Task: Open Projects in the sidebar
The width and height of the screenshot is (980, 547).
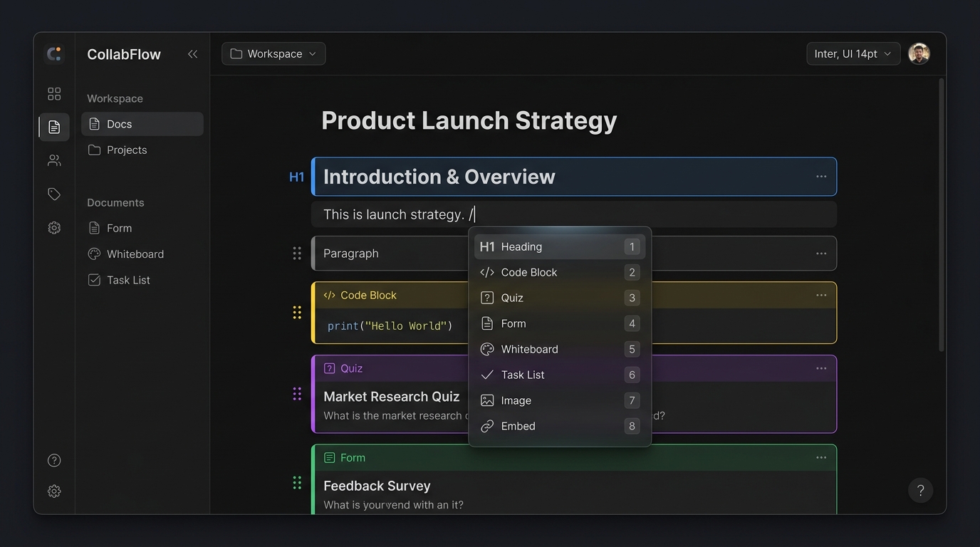Action: click(142, 150)
